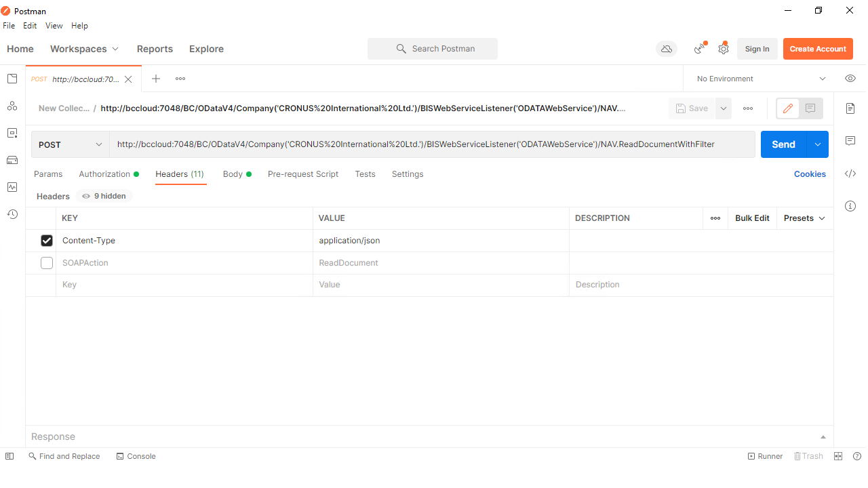Image resolution: width=868 pixels, height=488 pixels.
Task: Click the environment quick look eye icon
Action: pyautogui.click(x=850, y=79)
